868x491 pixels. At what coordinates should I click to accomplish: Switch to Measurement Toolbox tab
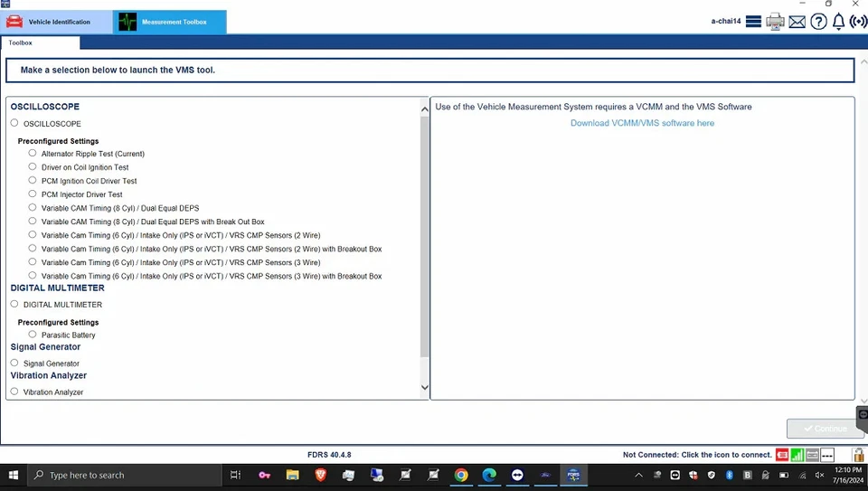[x=169, y=22]
